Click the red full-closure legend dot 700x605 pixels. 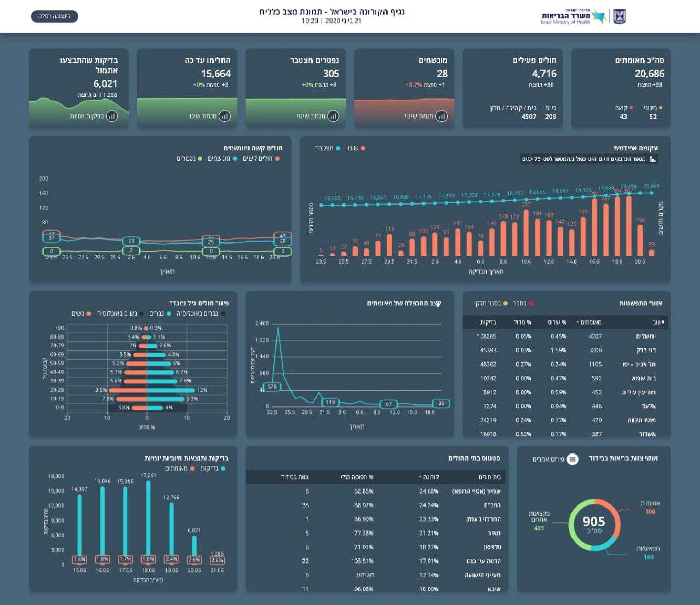531,303
